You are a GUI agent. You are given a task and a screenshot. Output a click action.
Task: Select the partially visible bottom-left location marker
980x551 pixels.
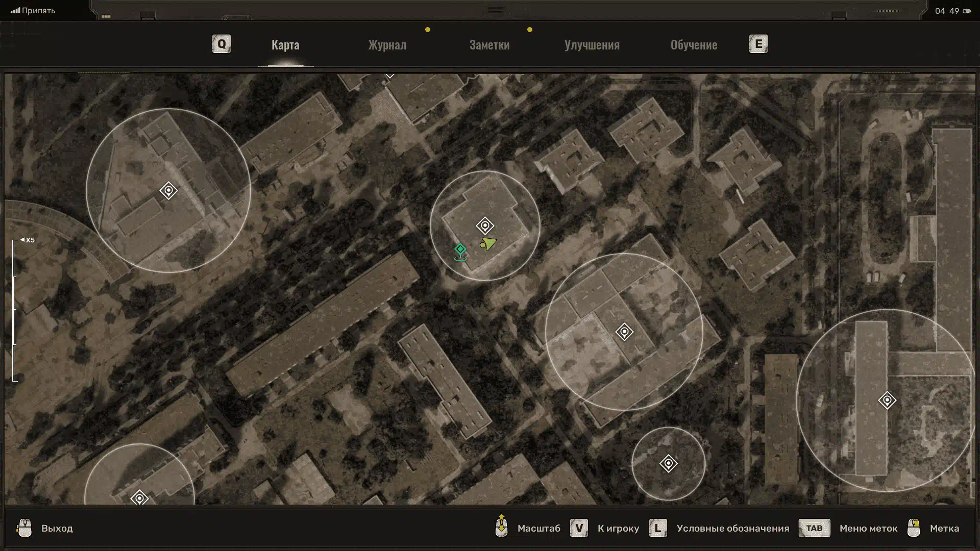(x=139, y=497)
